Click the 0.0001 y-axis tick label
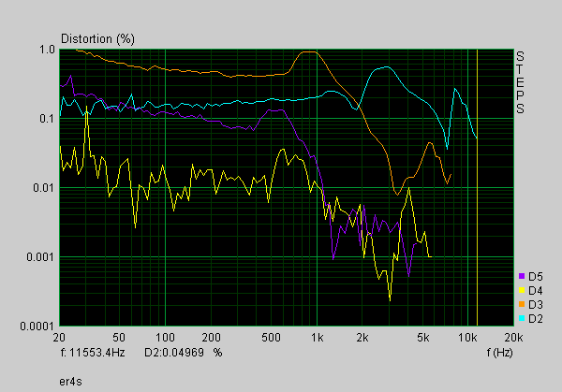Screen dimensions: 562x392 (x=37, y=327)
